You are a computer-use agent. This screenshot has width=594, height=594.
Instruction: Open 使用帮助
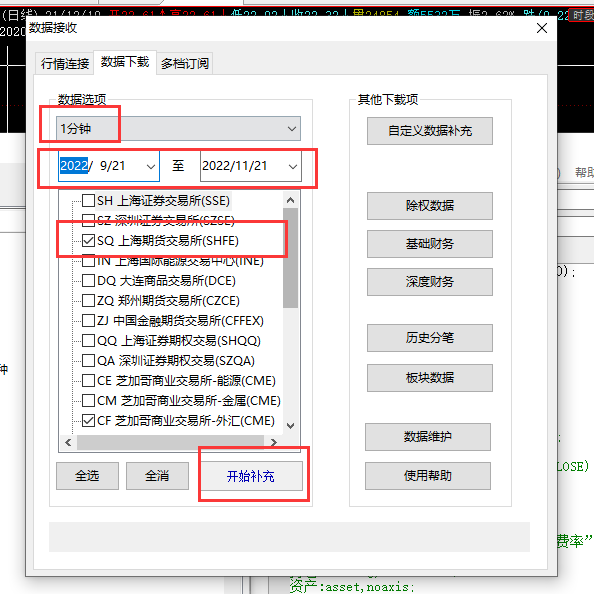click(x=428, y=476)
